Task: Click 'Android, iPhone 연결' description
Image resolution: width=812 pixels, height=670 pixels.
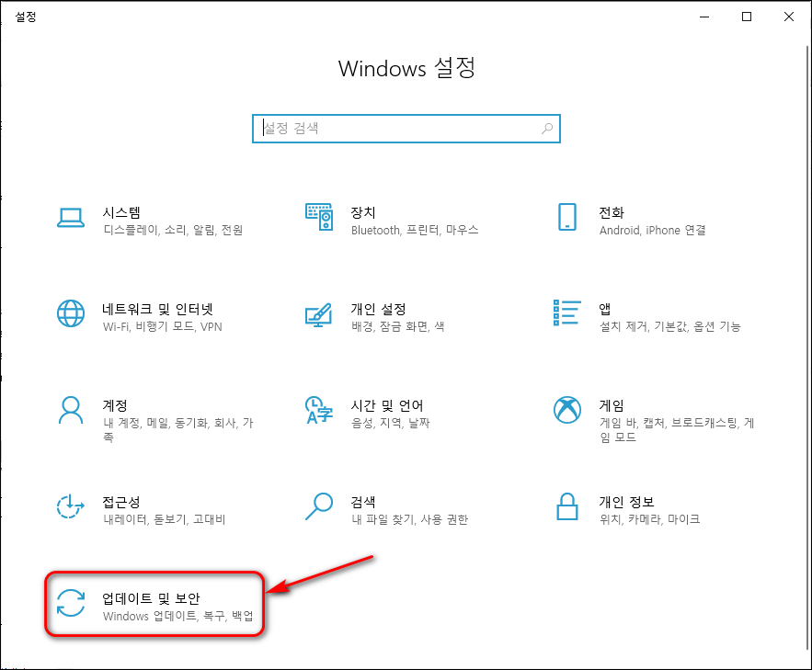Action: (x=653, y=230)
